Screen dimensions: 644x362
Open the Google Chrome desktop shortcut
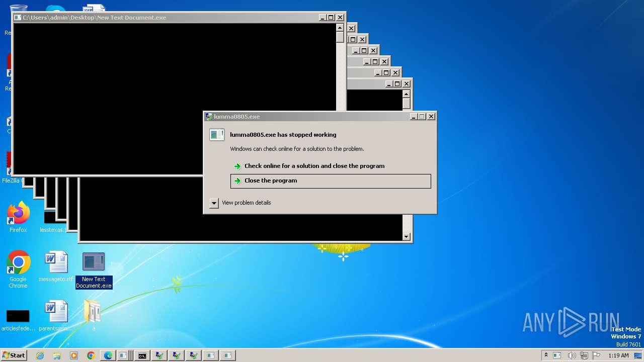[18, 269]
